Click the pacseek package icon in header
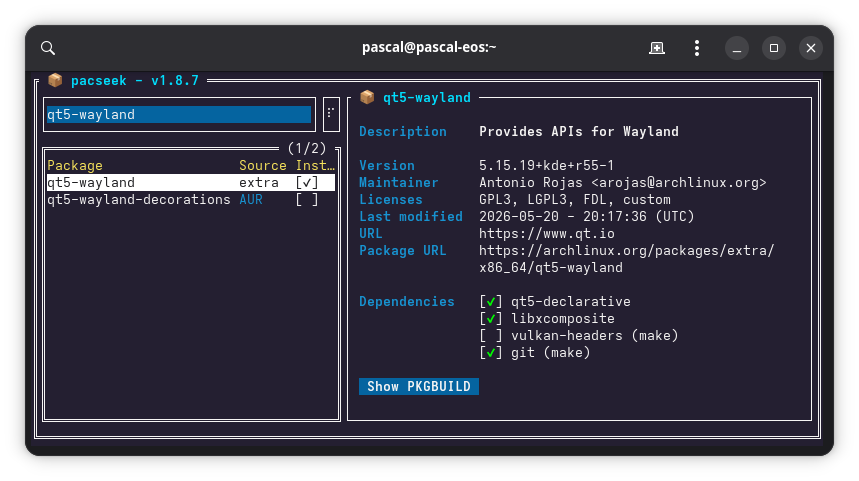859x481 pixels. (55, 81)
